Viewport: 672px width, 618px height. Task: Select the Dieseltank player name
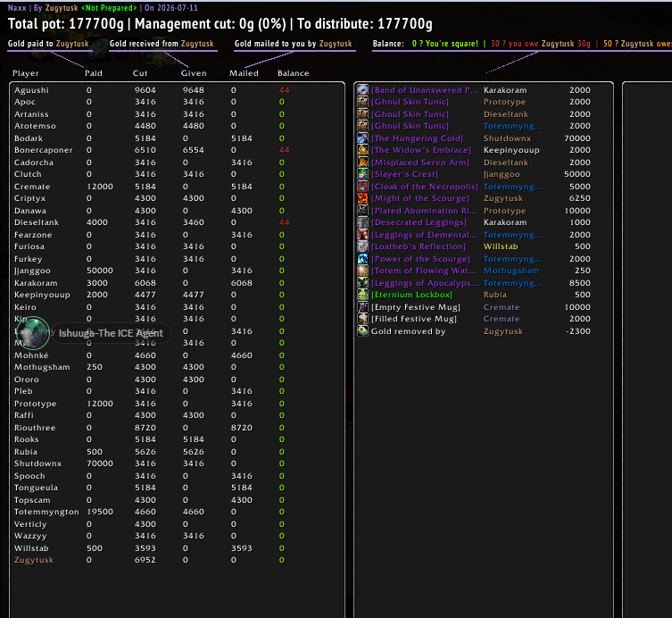click(x=37, y=222)
